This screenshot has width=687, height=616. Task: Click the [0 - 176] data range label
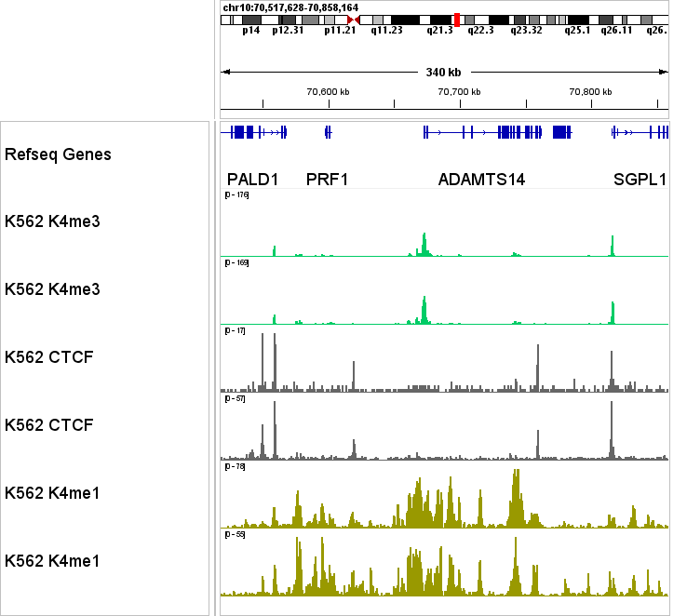pos(237,195)
